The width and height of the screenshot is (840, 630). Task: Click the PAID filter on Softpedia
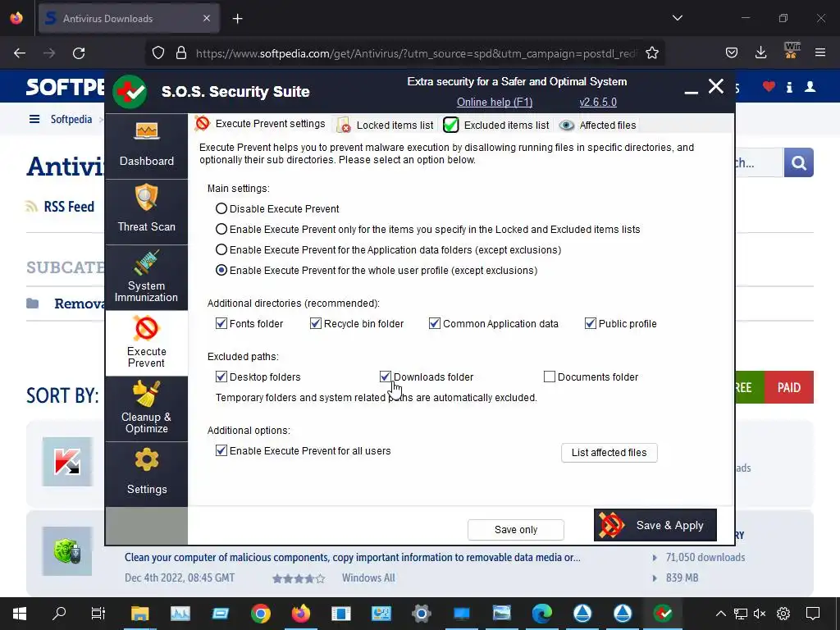point(788,387)
